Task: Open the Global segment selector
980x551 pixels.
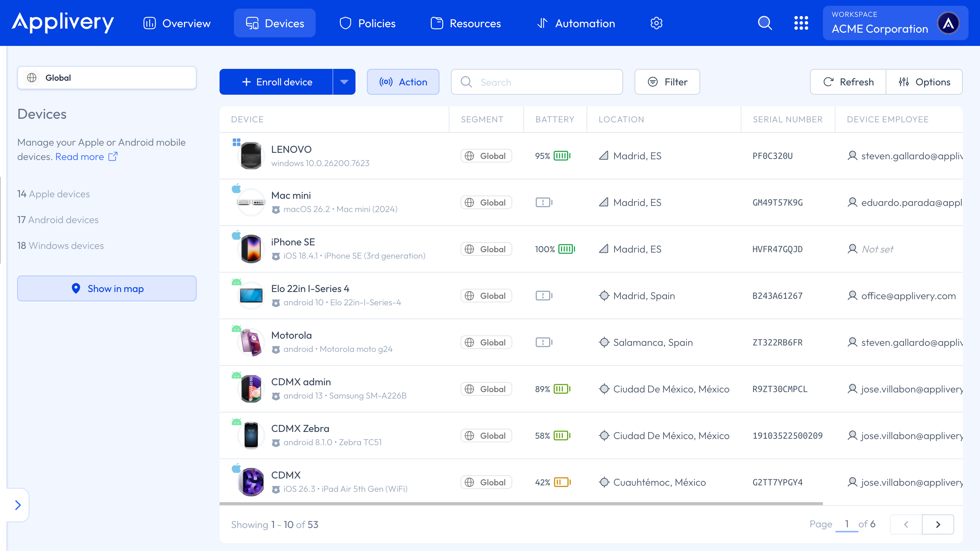Action: coord(107,77)
